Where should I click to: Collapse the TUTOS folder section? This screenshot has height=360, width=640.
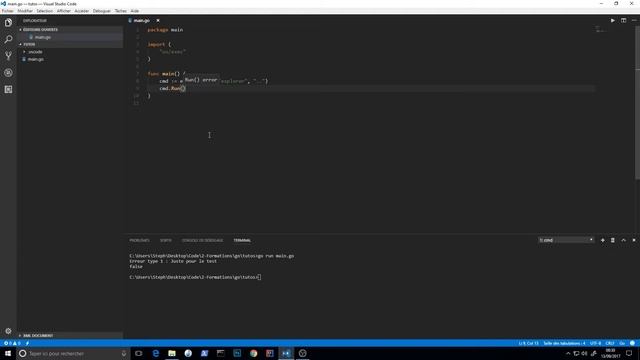point(70,44)
